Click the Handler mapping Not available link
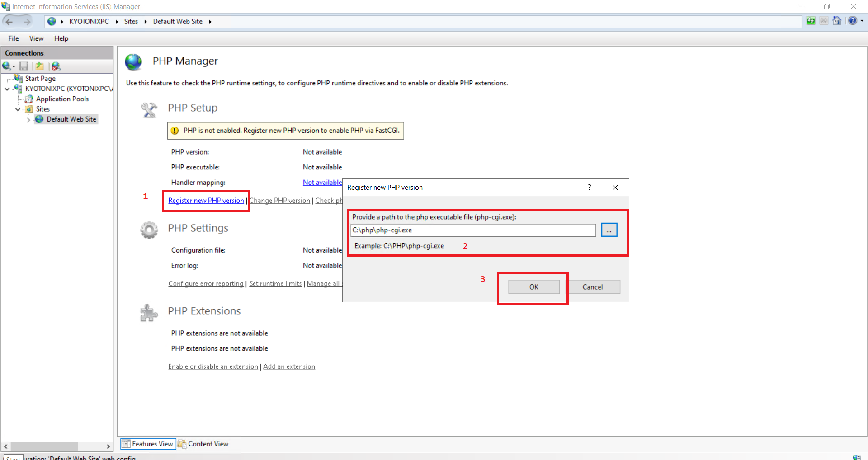 (322, 183)
